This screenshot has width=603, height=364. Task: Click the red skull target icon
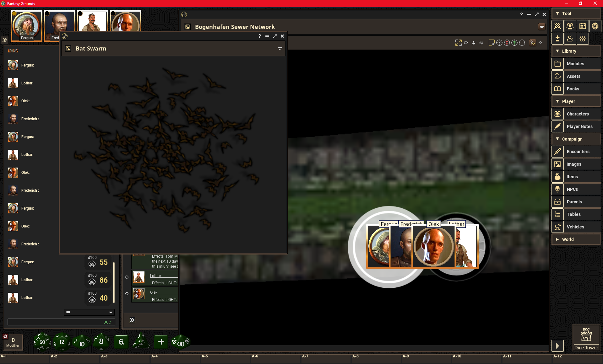[x=507, y=43]
